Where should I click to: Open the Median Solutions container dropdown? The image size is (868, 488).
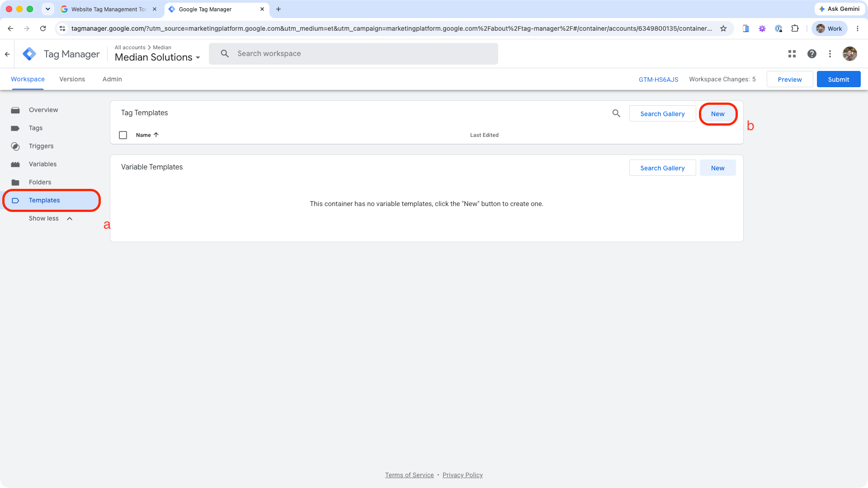pos(157,57)
